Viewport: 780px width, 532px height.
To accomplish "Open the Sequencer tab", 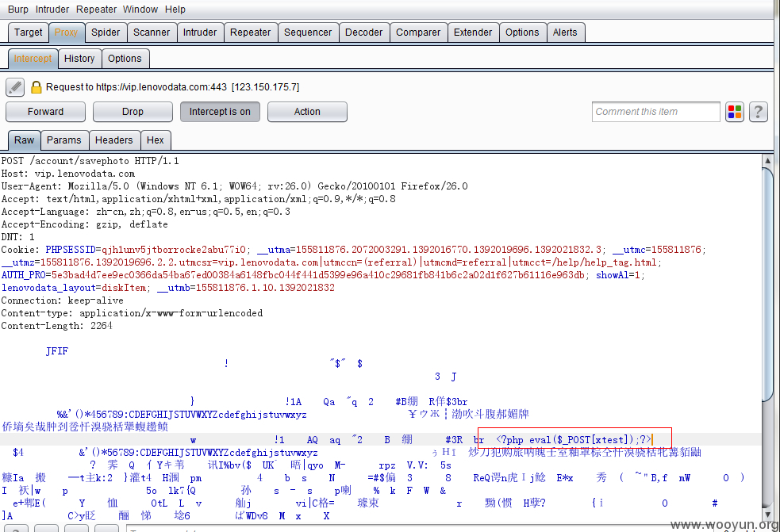I will pos(308,33).
